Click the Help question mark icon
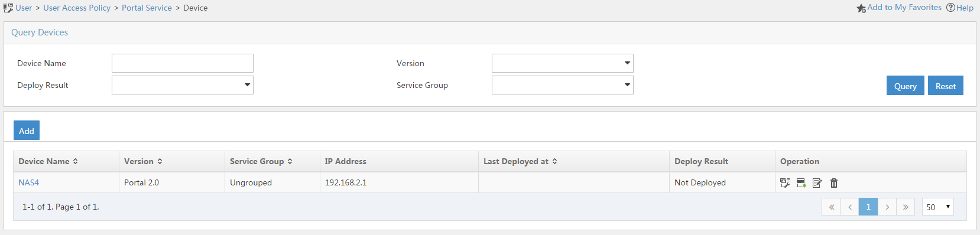This screenshot has width=980, height=235. click(950, 8)
